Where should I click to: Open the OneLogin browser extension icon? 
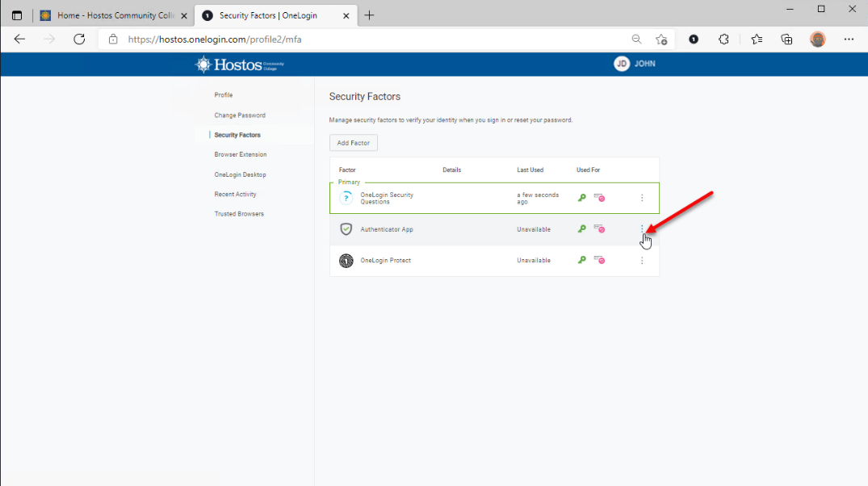pyautogui.click(x=694, y=40)
